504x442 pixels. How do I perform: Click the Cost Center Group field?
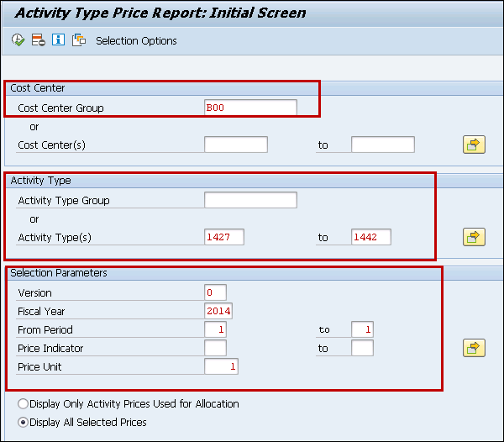tap(250, 108)
